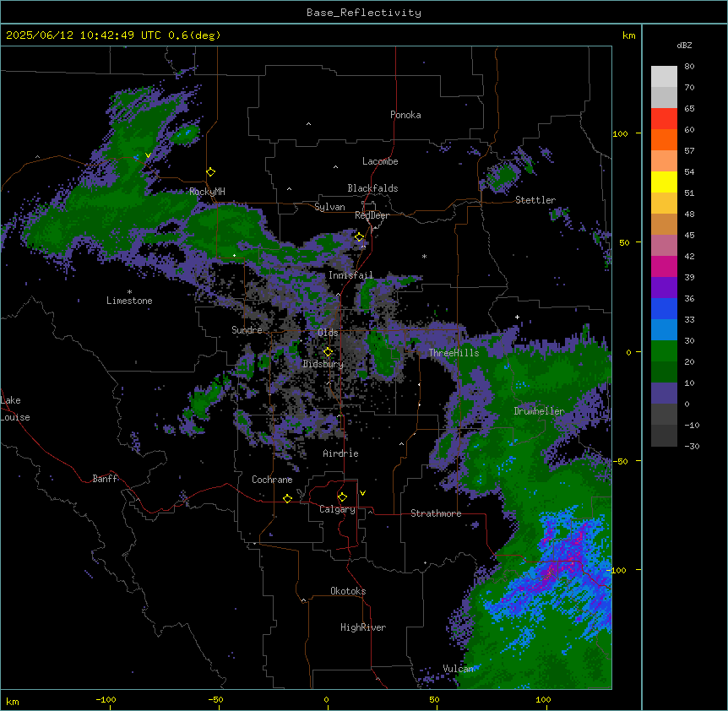Viewport: 728px width, 711px height.
Task: Select the yellow diamond marker above the Calgary label
Action: (x=342, y=497)
